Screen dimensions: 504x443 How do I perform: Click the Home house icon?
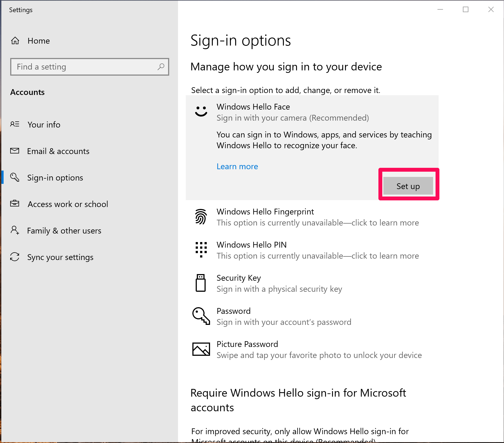pyautogui.click(x=15, y=41)
